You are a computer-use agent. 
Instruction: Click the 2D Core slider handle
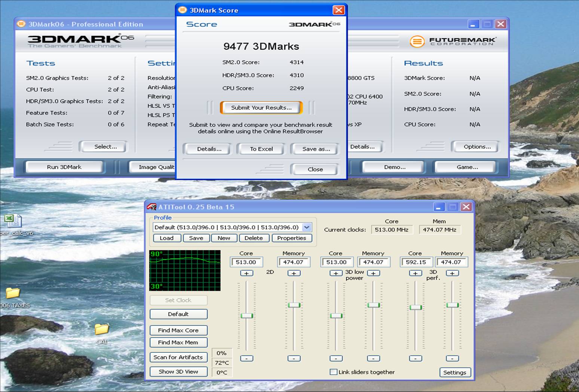(246, 316)
